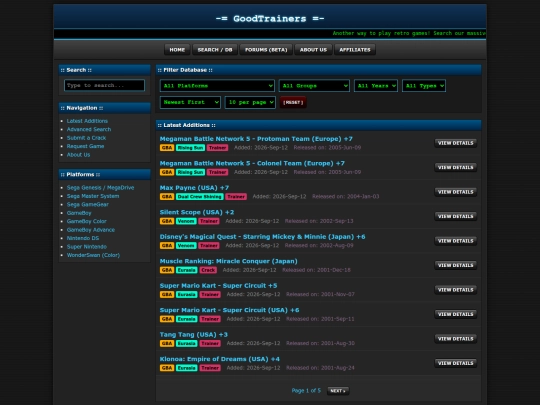View details for Klonoa entry
The image size is (540, 405).
(x=456, y=363)
